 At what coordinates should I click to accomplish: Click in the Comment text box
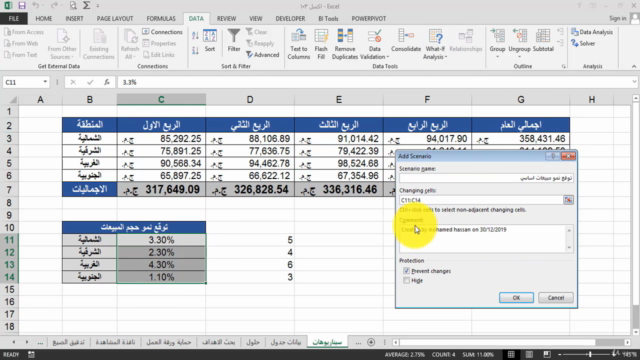click(x=483, y=239)
